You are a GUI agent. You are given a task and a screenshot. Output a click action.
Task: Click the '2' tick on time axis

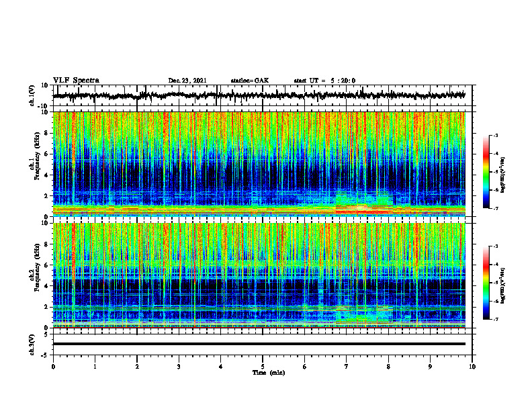click(137, 367)
